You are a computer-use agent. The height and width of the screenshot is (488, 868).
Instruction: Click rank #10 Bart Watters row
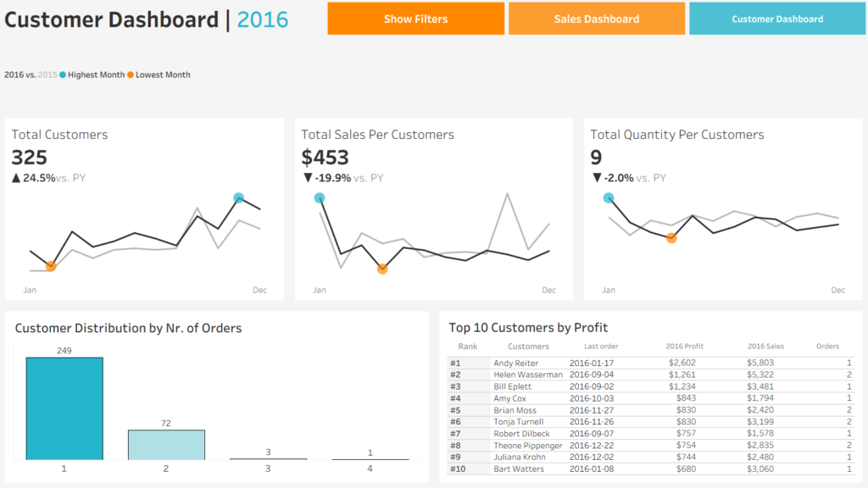651,469
